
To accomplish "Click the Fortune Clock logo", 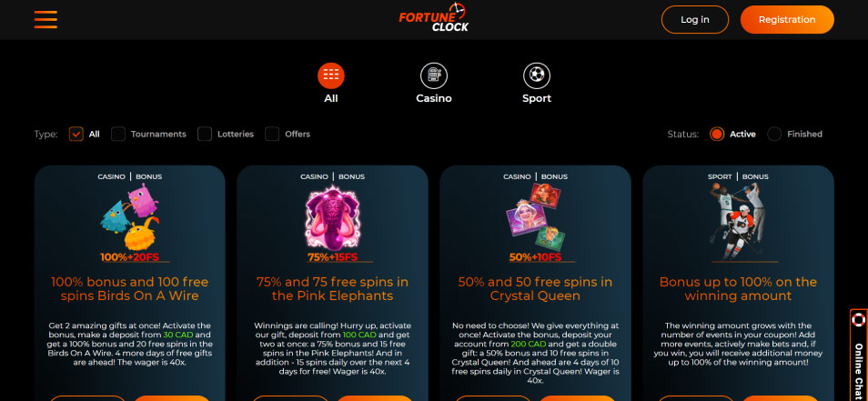I will click(x=433, y=17).
